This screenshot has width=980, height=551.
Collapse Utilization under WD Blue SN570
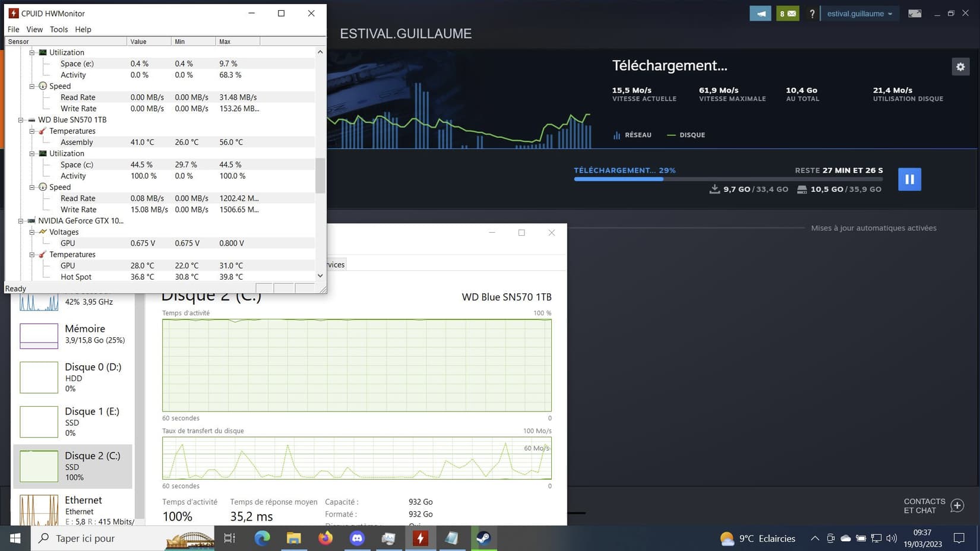[x=32, y=154]
